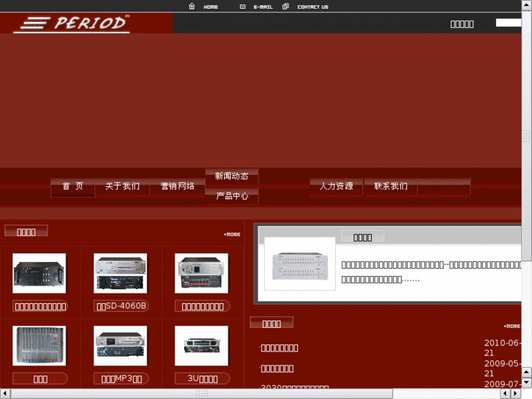This screenshot has width=532, height=399.
Task: Open the SD-4060B product thumbnail
Action: pos(120,273)
